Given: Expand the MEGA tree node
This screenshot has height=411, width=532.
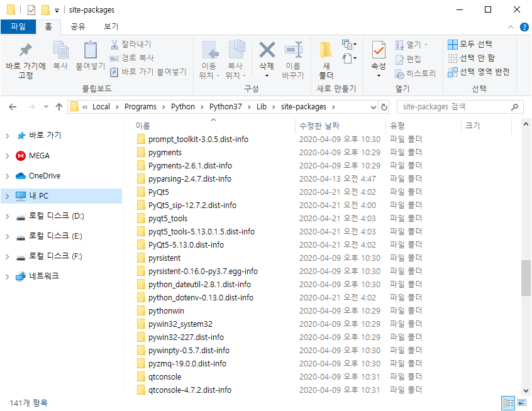Looking at the screenshot, I should coord(7,156).
